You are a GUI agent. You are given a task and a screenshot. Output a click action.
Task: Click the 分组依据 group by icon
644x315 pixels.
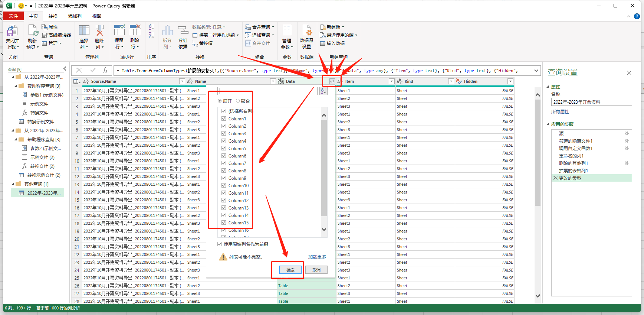[183, 31]
